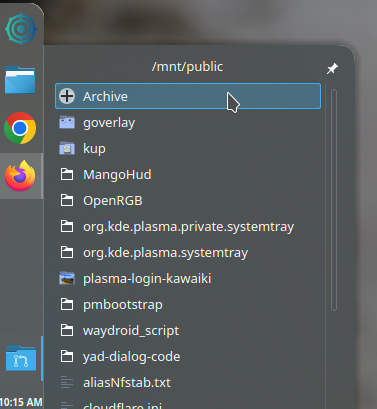Screen dimensions: 377x409
Task: Click the org.kde.plasma.systemtray folder icon
Action: [67, 252]
